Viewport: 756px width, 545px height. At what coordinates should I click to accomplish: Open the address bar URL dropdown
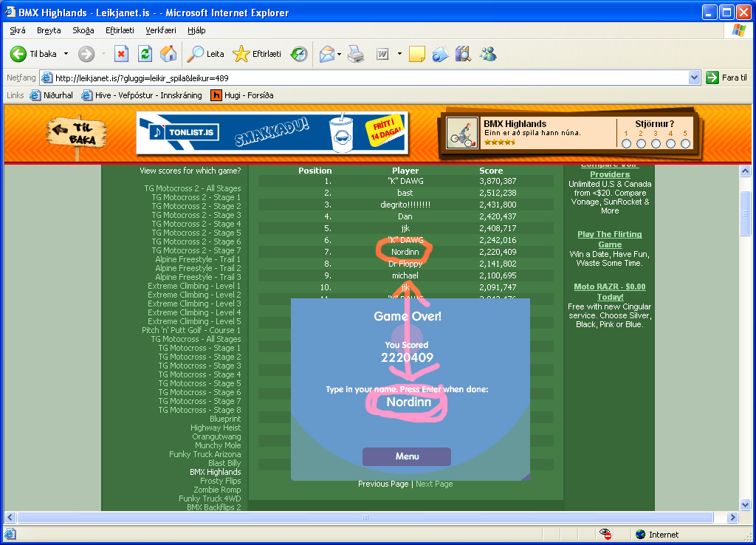point(694,78)
